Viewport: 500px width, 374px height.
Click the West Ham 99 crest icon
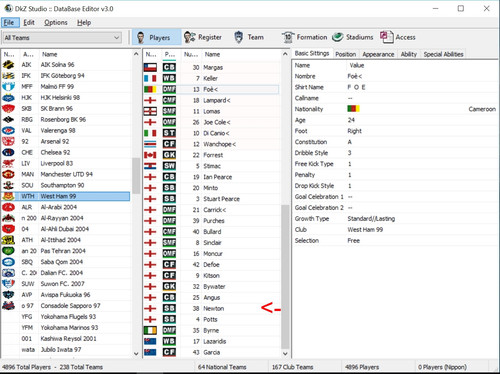(x=8, y=196)
